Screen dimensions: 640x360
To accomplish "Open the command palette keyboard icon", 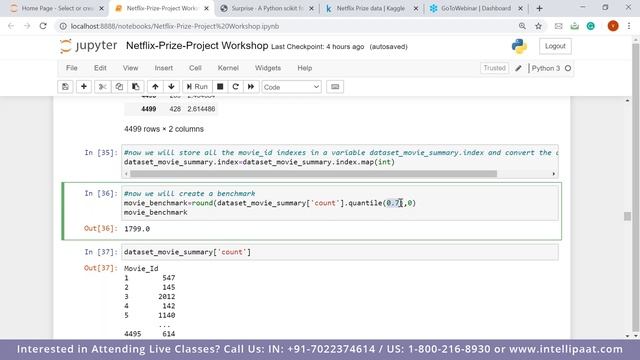I will pyautogui.click(x=335, y=87).
